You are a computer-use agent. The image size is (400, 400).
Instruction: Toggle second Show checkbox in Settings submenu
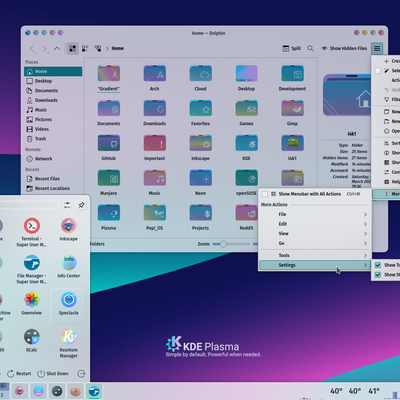378,275
